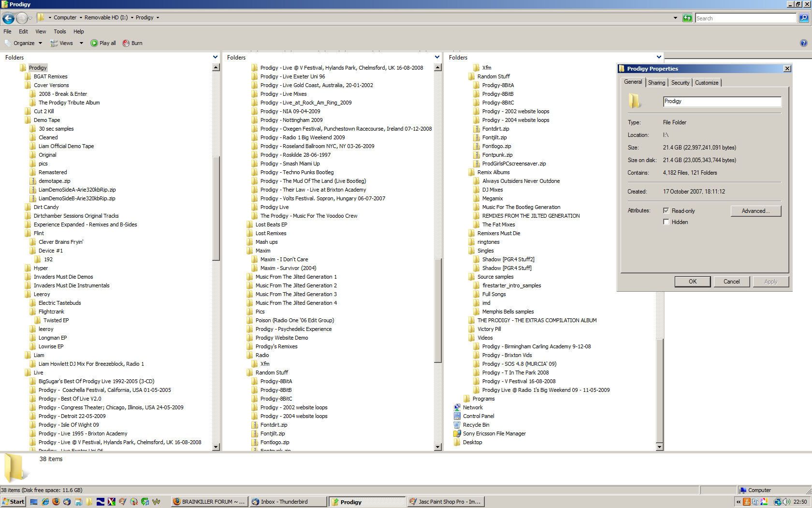This screenshot has width=812, height=508.
Task: Show hidden system tray icons arrow
Action: 739,502
